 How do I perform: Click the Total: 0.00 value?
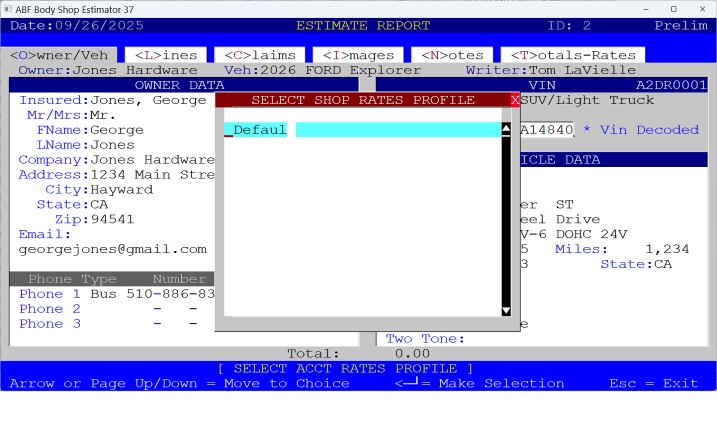point(412,354)
